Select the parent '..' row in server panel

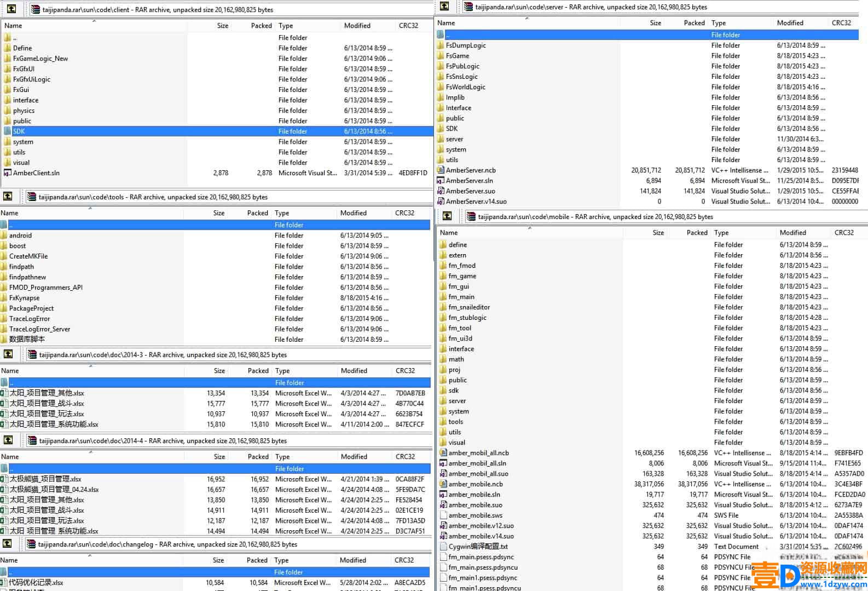click(647, 35)
